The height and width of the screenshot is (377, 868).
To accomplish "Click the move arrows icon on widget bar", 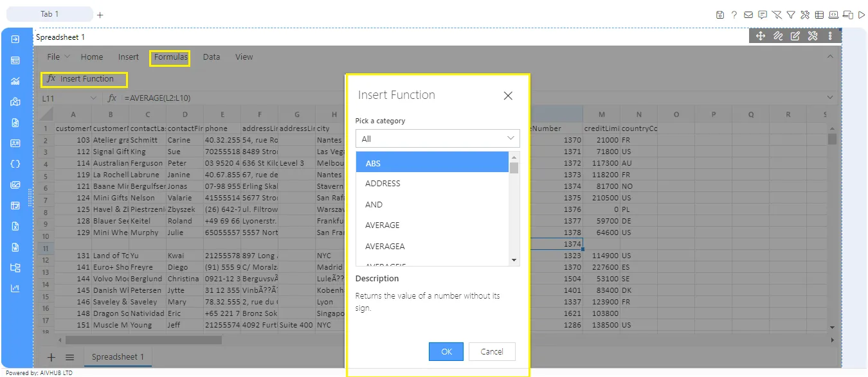I will click(761, 36).
